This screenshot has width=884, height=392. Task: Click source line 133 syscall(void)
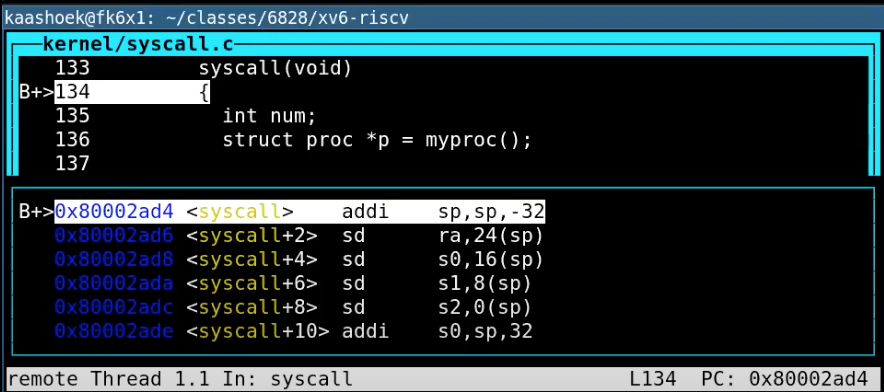(x=204, y=68)
